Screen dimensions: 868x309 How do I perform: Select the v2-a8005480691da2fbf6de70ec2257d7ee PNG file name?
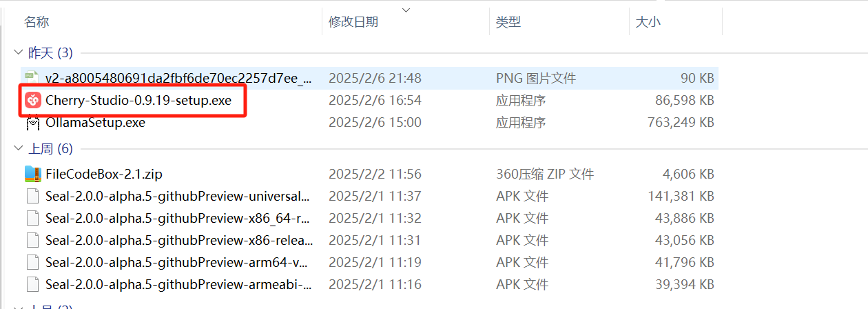(178, 78)
